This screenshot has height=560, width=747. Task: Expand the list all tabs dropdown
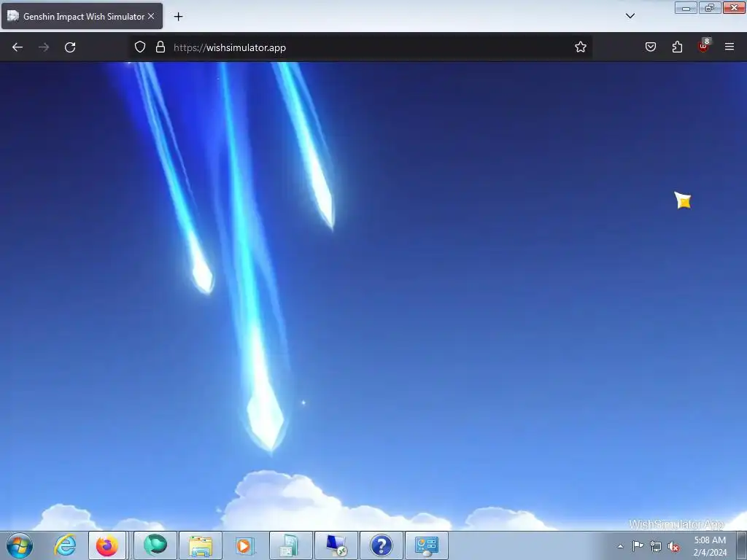click(x=630, y=16)
